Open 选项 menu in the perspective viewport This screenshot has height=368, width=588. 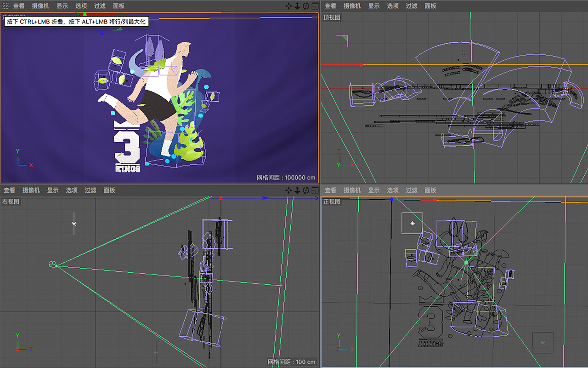(x=81, y=6)
